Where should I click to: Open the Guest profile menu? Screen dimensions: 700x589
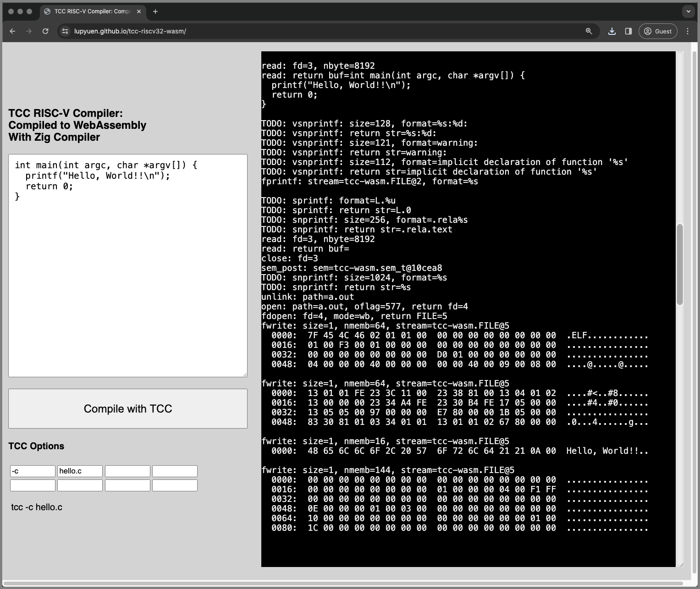pos(658,31)
